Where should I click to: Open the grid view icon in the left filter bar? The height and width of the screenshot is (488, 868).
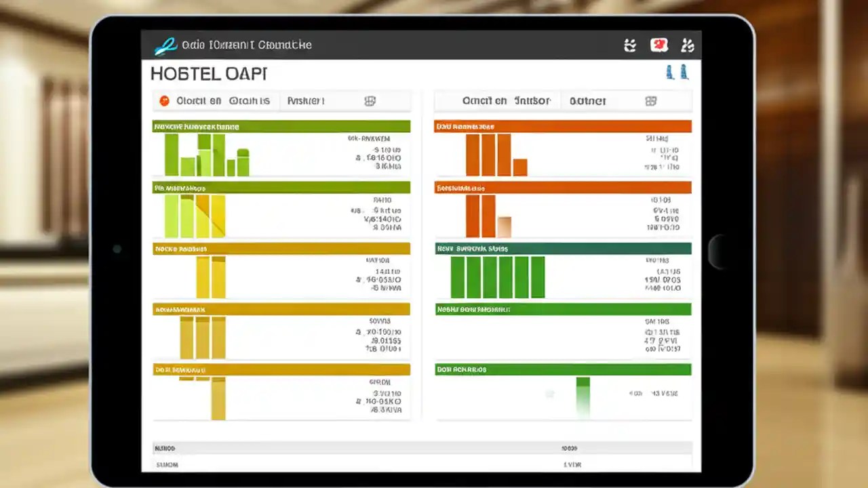pos(370,100)
